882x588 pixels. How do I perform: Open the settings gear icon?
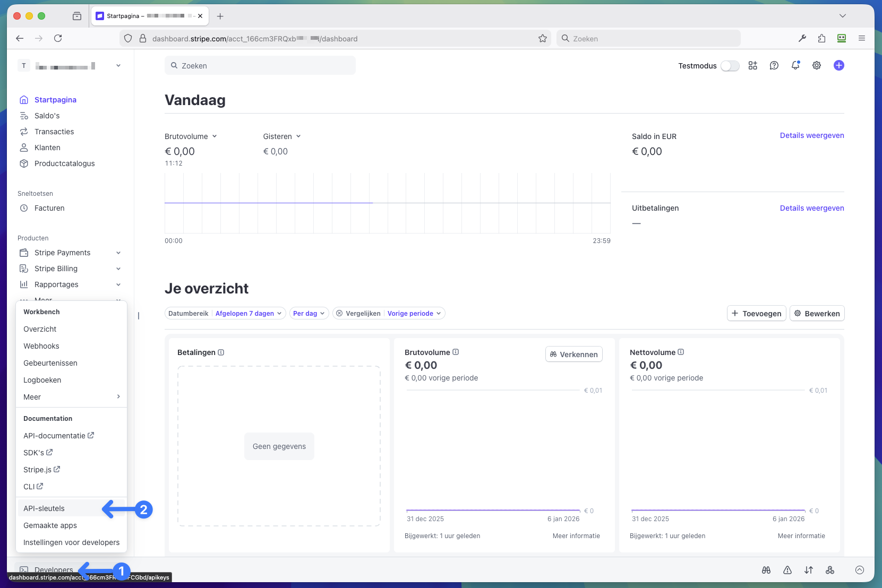coord(816,65)
